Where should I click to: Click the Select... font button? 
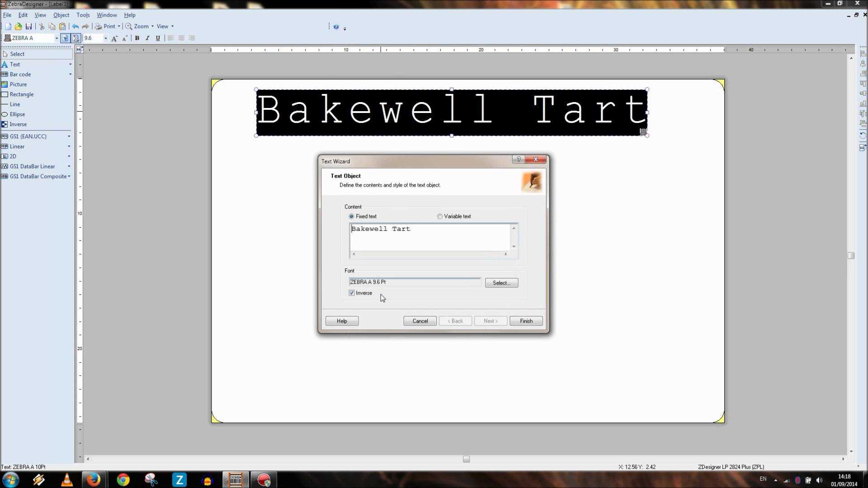pos(501,283)
